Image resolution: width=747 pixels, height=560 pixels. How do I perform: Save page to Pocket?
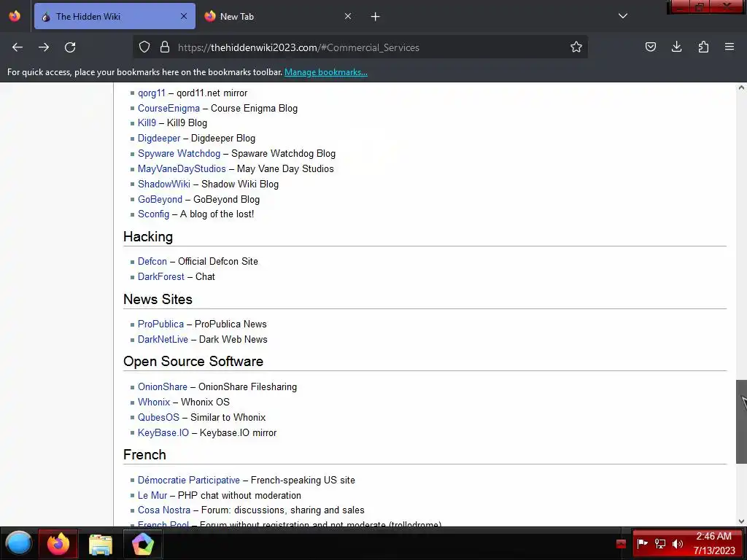[x=650, y=47]
